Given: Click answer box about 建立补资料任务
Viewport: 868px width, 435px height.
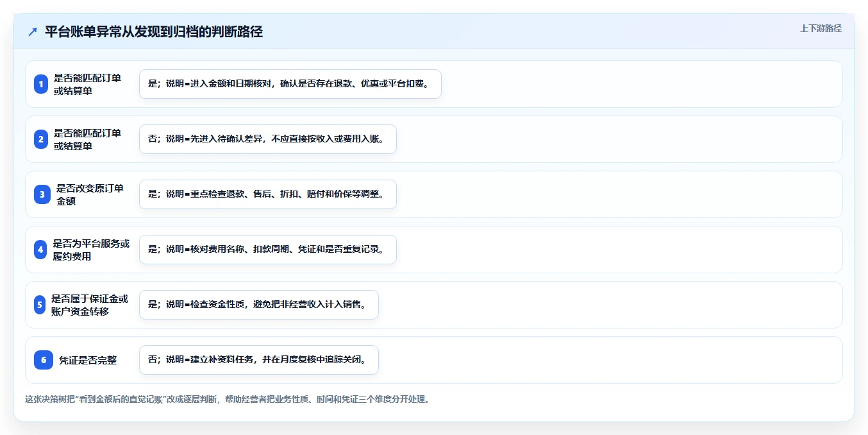Looking at the screenshot, I should (259, 360).
